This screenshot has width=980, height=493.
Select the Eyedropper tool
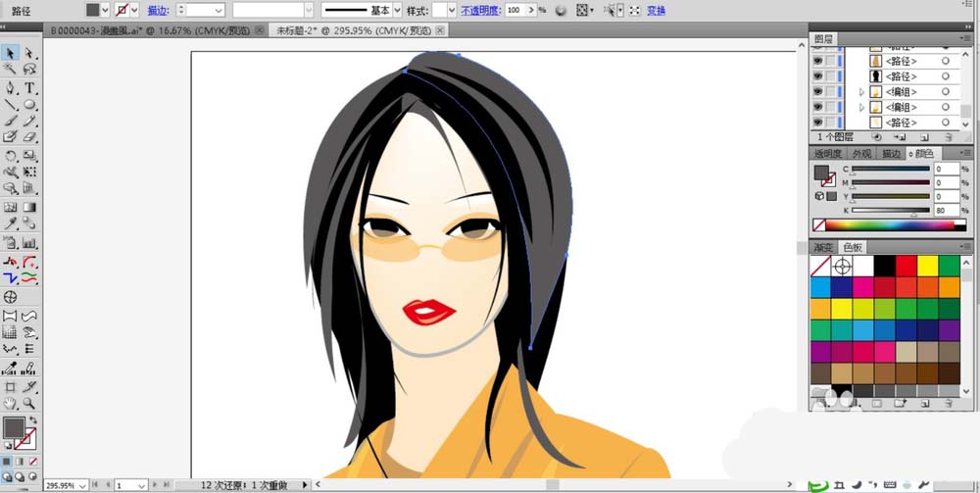(11, 223)
